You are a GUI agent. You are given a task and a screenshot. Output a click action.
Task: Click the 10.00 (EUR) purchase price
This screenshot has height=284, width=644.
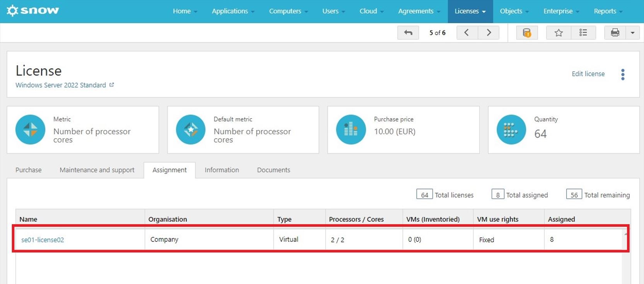395,131
